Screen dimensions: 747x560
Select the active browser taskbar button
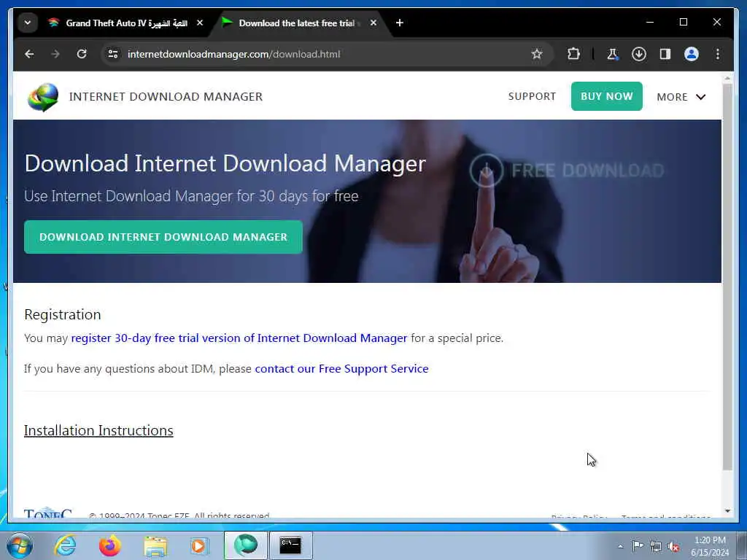[245, 545]
